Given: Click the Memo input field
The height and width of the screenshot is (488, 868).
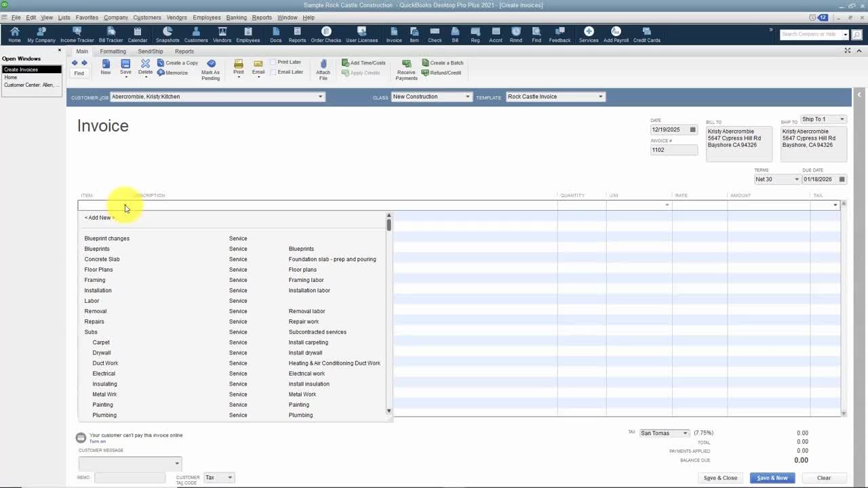Looking at the screenshot, I should pyautogui.click(x=130, y=478).
